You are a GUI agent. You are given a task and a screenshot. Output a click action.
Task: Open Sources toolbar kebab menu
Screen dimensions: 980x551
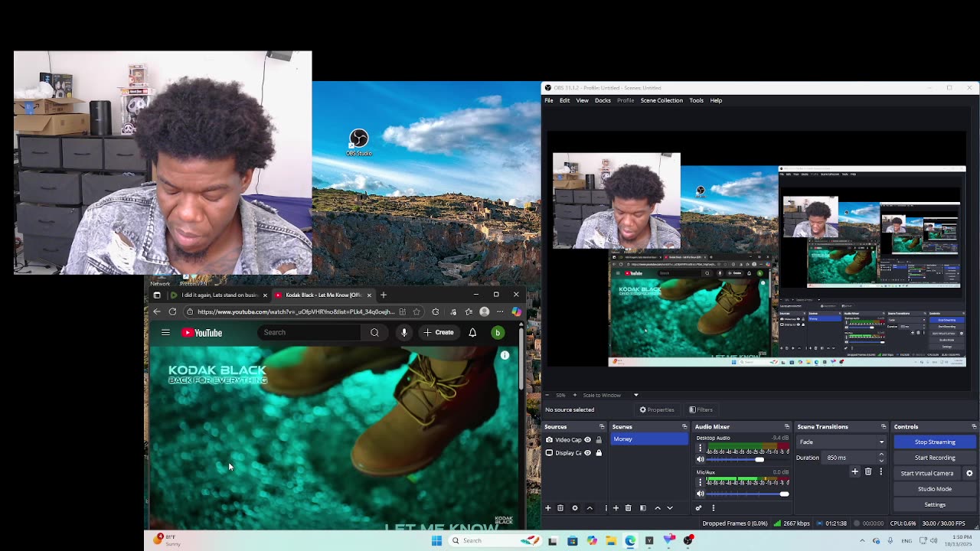pos(606,508)
